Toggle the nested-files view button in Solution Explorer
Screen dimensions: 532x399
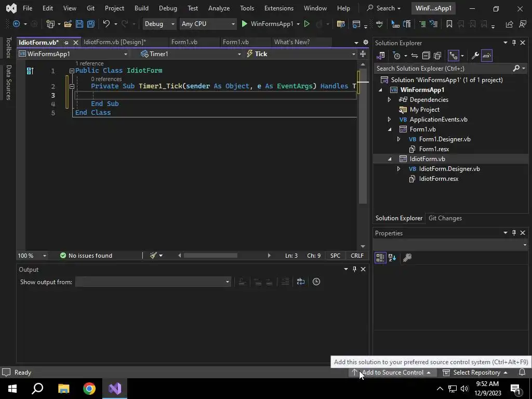[x=453, y=55]
